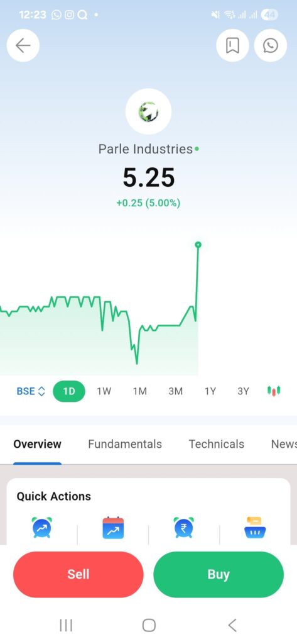Expand the BSE exchange selector
Screen dimensions: 297x644
point(31,391)
